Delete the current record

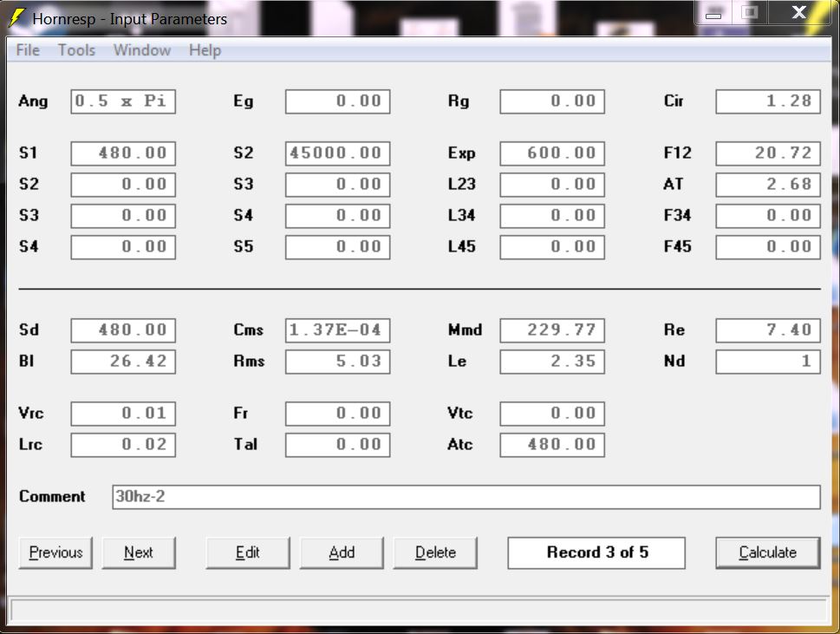435,552
